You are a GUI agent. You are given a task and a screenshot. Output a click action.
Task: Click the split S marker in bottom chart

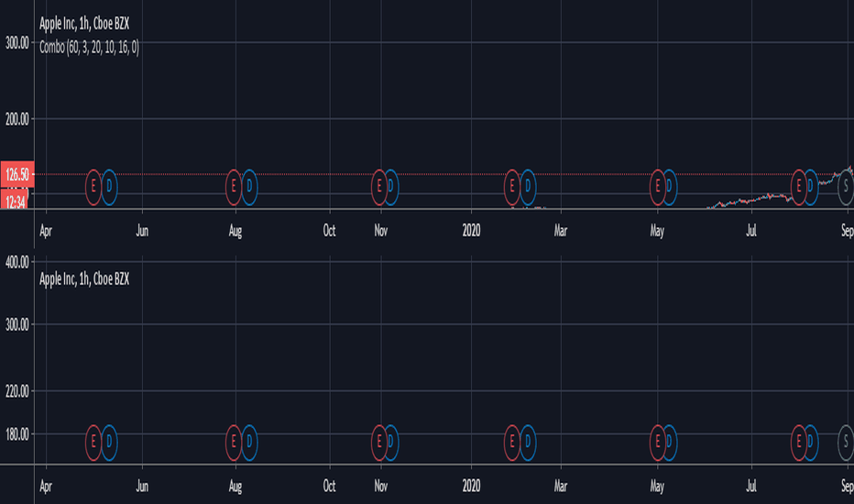point(846,443)
